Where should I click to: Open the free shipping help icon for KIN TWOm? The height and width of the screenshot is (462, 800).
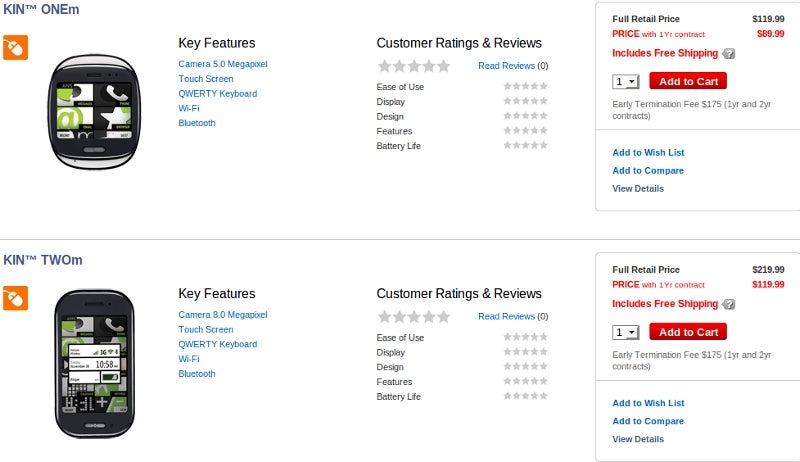[x=729, y=304]
